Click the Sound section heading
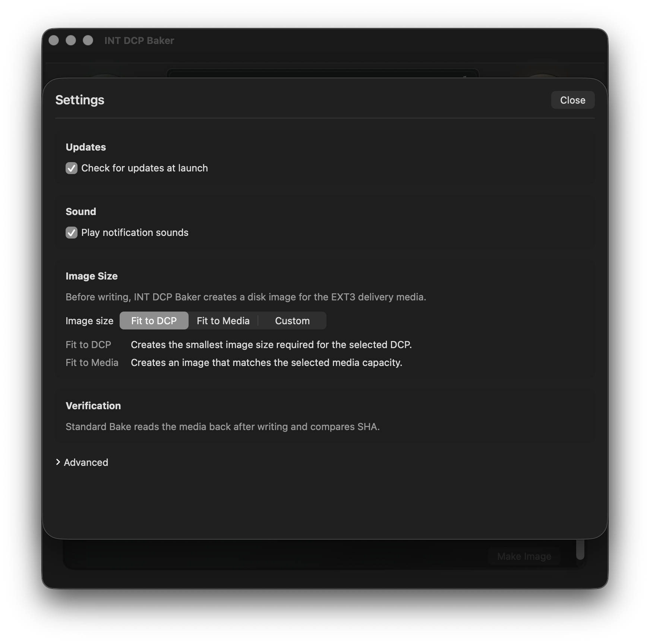 81,212
